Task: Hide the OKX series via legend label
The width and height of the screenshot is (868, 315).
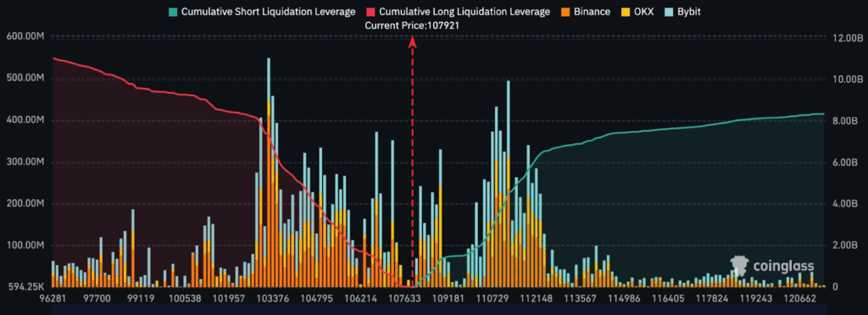Action: click(644, 11)
